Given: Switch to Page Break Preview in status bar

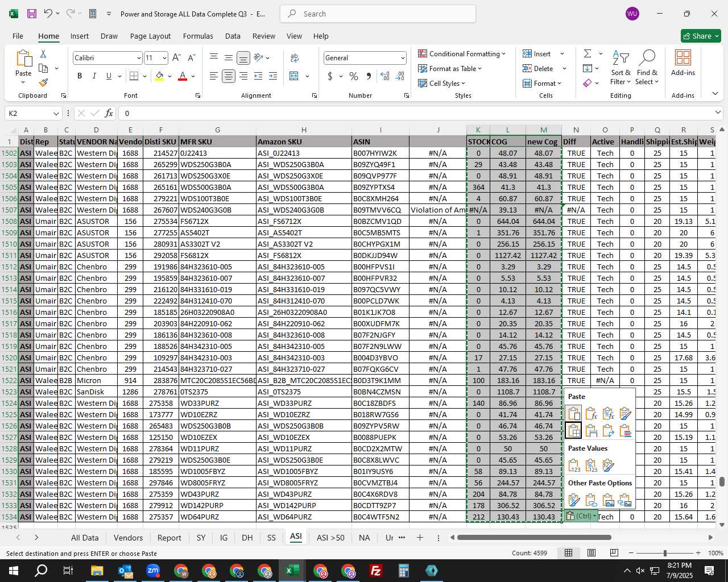Looking at the screenshot, I should point(614,553).
